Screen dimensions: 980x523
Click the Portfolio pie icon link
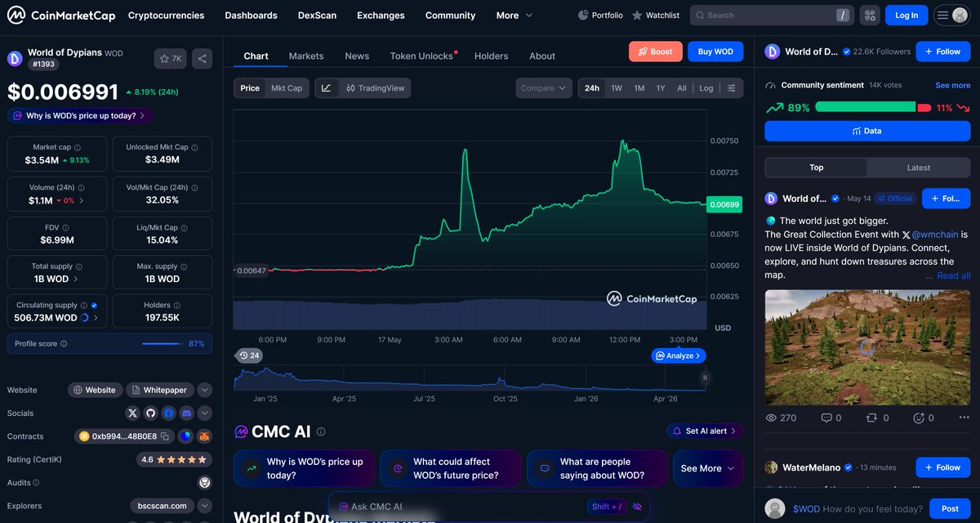600,15
